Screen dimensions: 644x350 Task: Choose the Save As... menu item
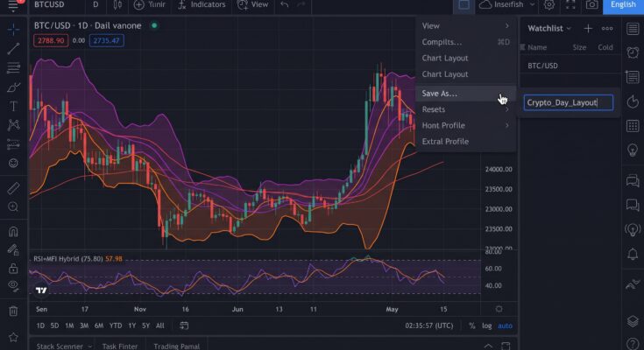465,94
